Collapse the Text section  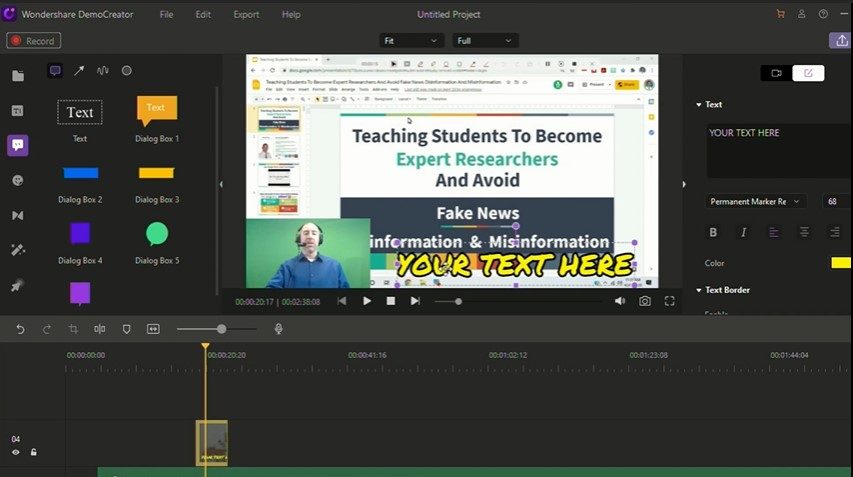[699, 104]
